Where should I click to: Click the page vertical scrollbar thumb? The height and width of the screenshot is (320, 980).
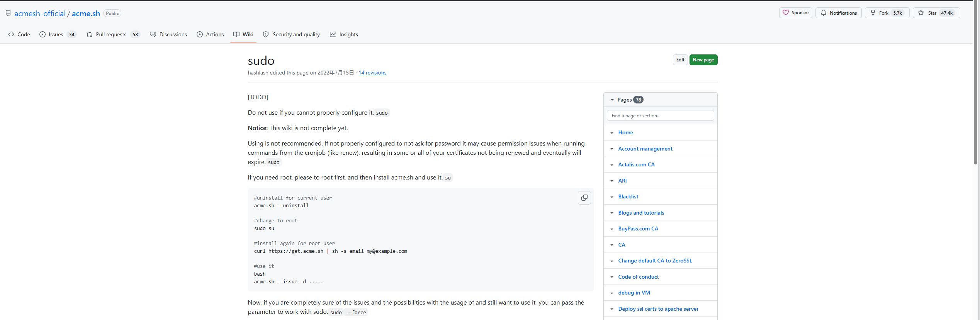click(976, 82)
